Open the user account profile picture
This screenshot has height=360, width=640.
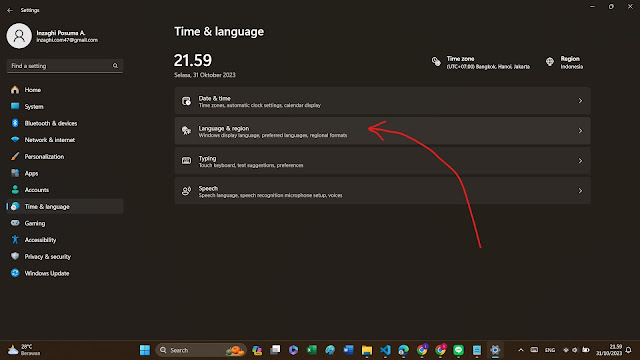pyautogui.click(x=19, y=36)
